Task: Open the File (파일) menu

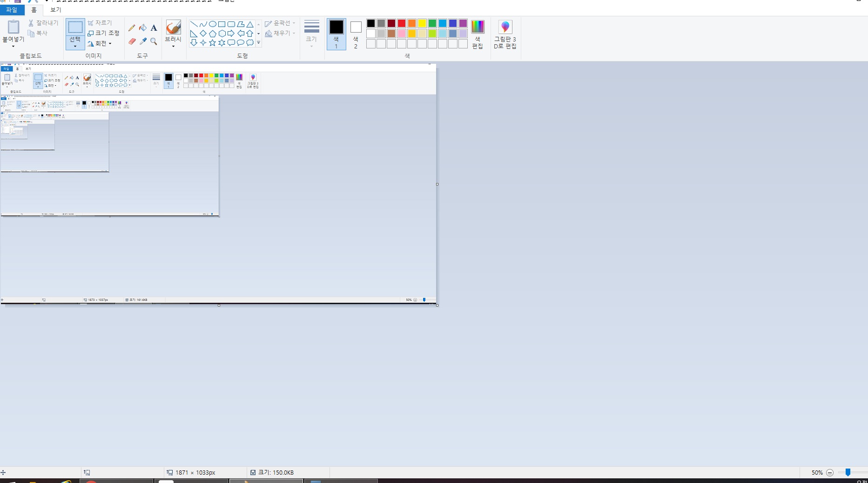Action: coord(12,10)
